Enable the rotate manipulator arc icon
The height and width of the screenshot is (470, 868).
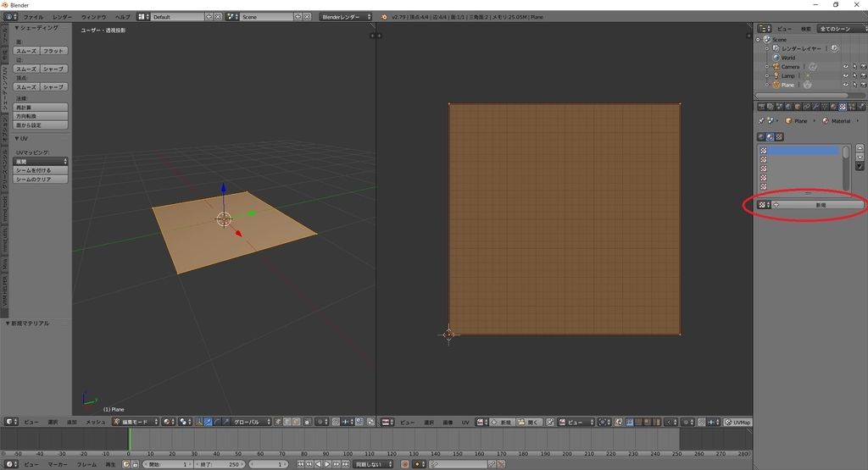tap(217, 422)
